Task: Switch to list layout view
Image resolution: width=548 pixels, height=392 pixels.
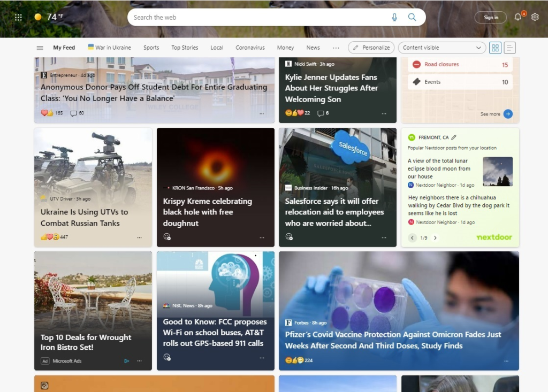Action: tap(509, 48)
